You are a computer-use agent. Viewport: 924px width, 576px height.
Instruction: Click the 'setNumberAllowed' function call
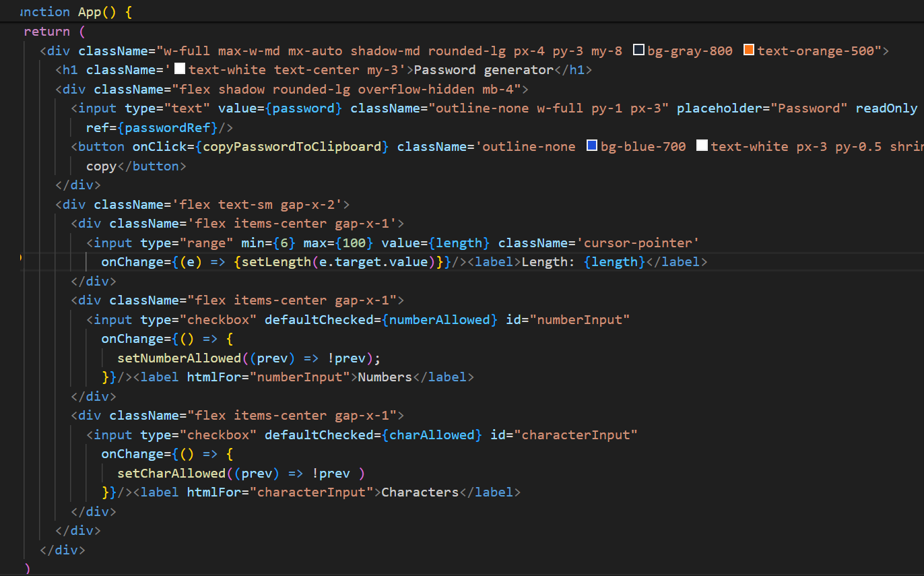point(179,358)
